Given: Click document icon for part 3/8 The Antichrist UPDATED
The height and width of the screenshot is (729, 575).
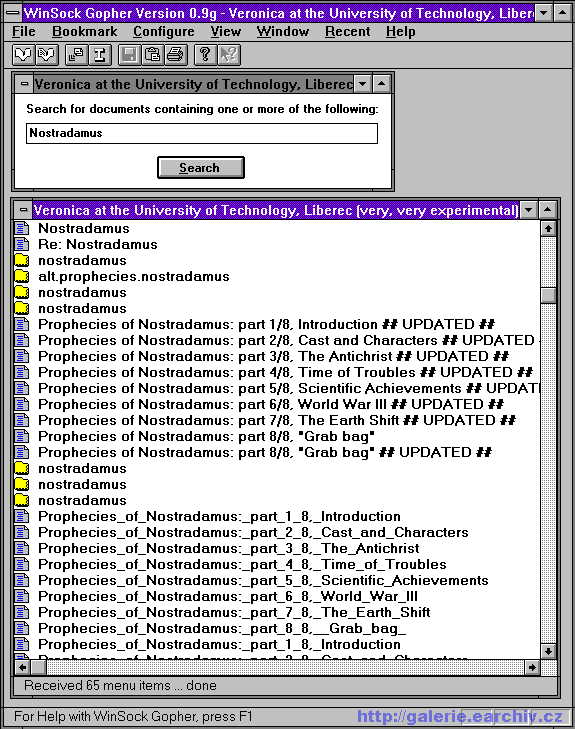Looking at the screenshot, I should [21, 356].
